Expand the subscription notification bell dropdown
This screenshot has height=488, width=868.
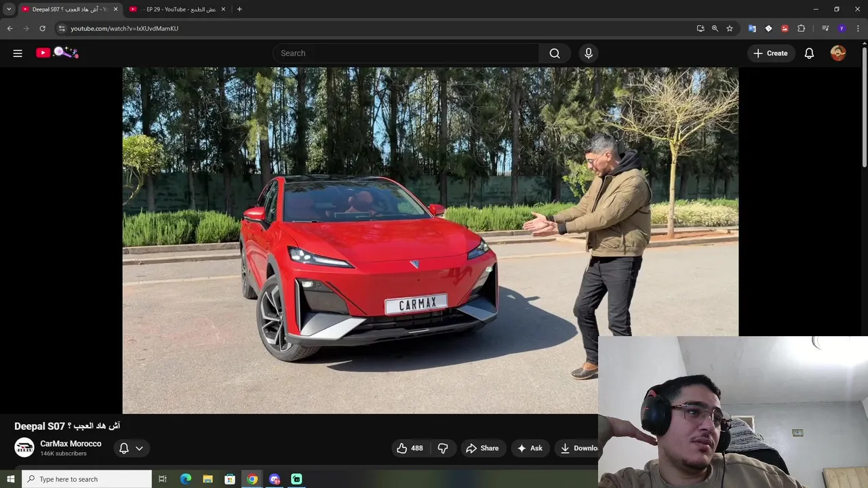131,448
